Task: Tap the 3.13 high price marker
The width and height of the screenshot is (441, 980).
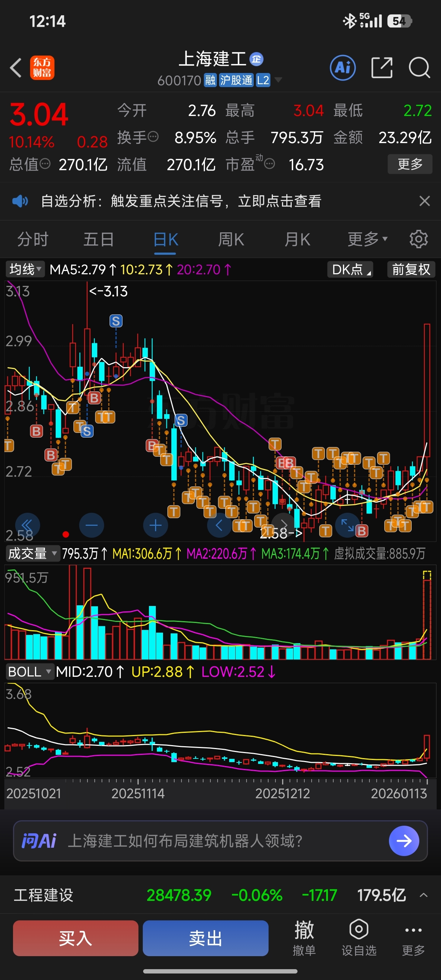Action: tap(108, 291)
